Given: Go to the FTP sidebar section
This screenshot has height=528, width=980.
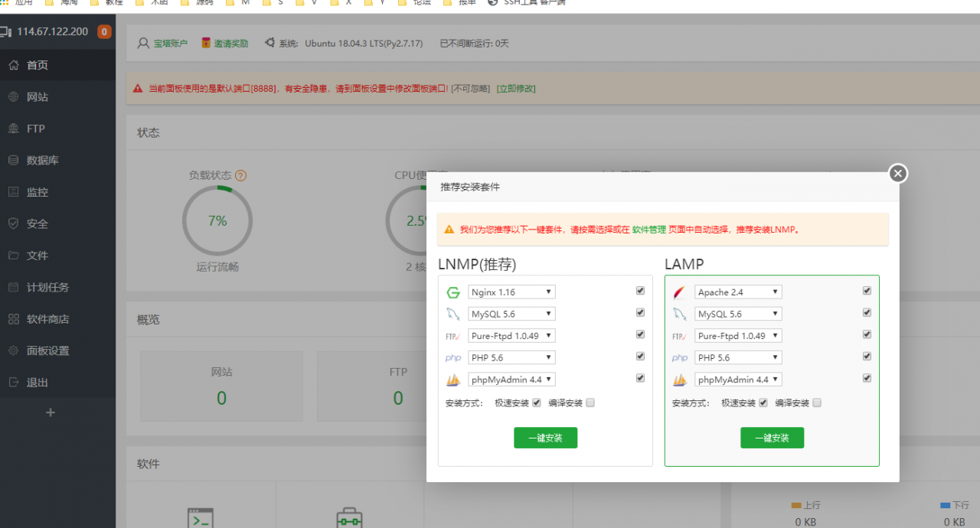Looking at the screenshot, I should pos(57,129).
